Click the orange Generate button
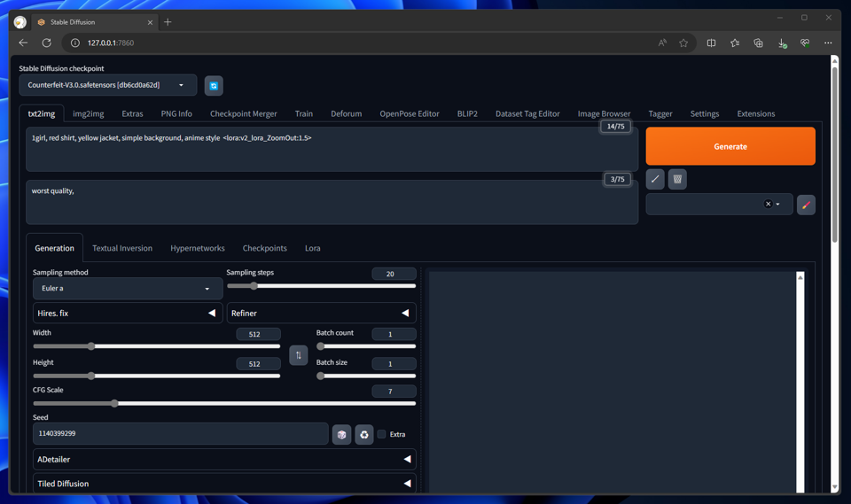This screenshot has width=851, height=504. click(x=730, y=146)
